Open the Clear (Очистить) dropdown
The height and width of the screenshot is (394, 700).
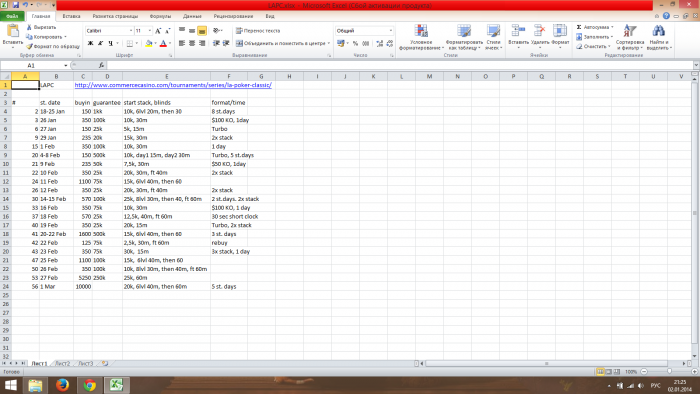click(593, 46)
